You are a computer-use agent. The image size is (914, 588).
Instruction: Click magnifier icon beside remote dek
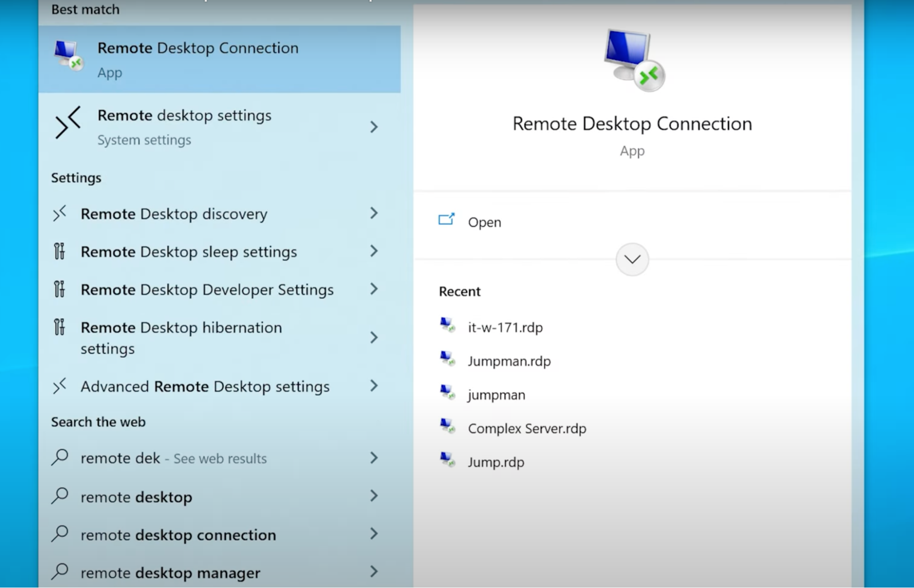coord(60,457)
